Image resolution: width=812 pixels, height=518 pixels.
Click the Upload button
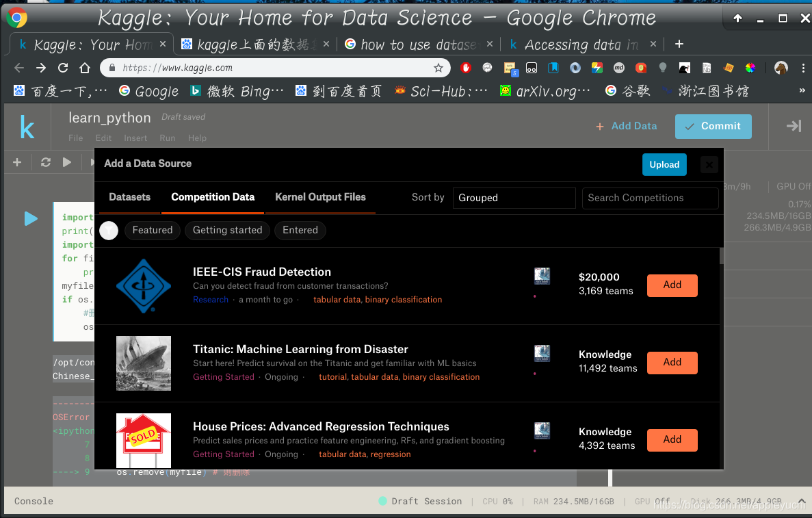[664, 165]
